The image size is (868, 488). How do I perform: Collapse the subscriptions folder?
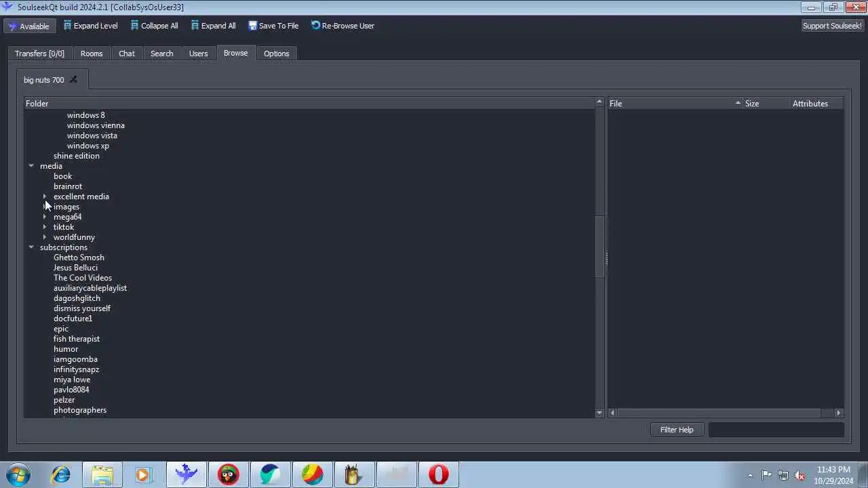pos(31,247)
